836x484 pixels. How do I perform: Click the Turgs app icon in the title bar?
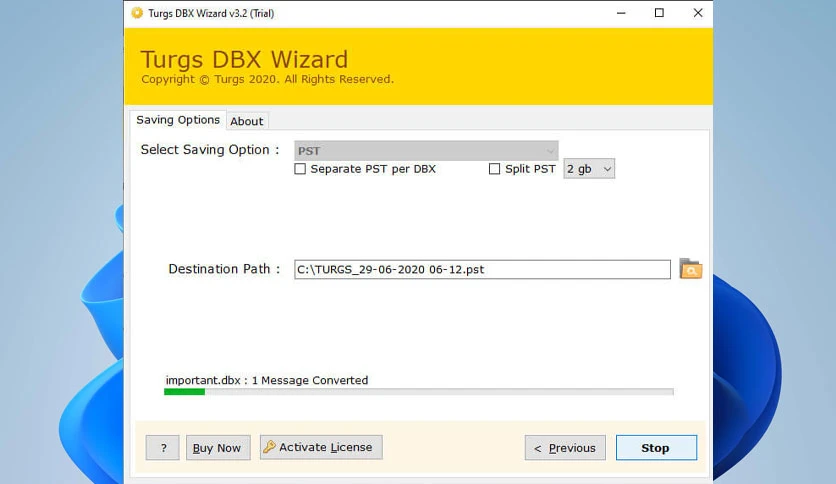[137, 13]
